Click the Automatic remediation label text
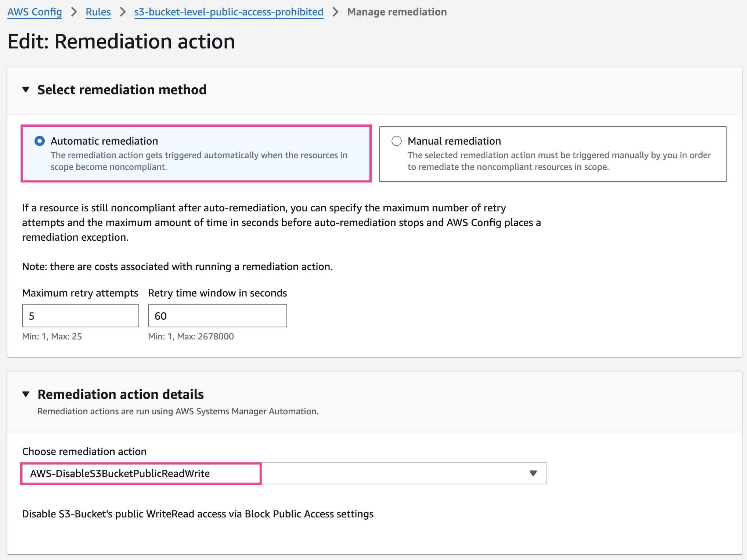The width and height of the screenshot is (747, 560). point(104,141)
